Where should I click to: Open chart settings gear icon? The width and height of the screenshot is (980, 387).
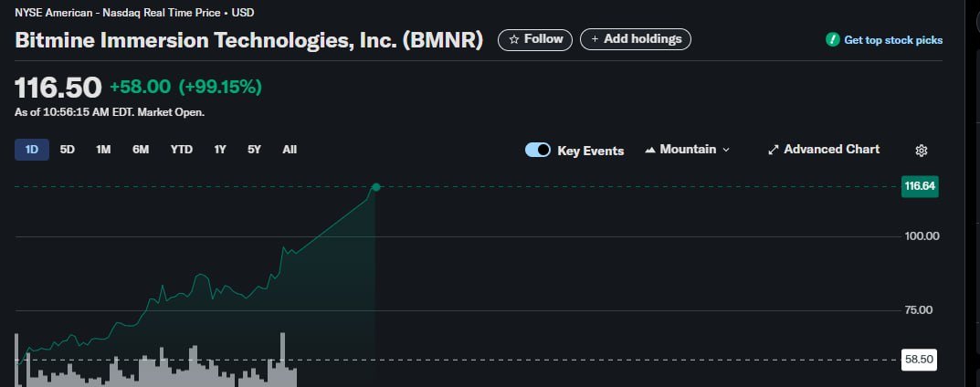pyautogui.click(x=921, y=151)
